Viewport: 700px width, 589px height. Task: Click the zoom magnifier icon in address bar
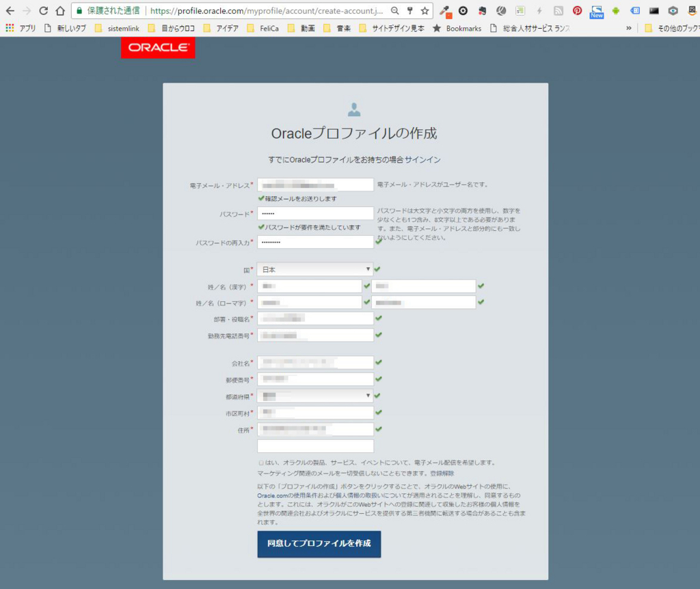[x=394, y=11]
